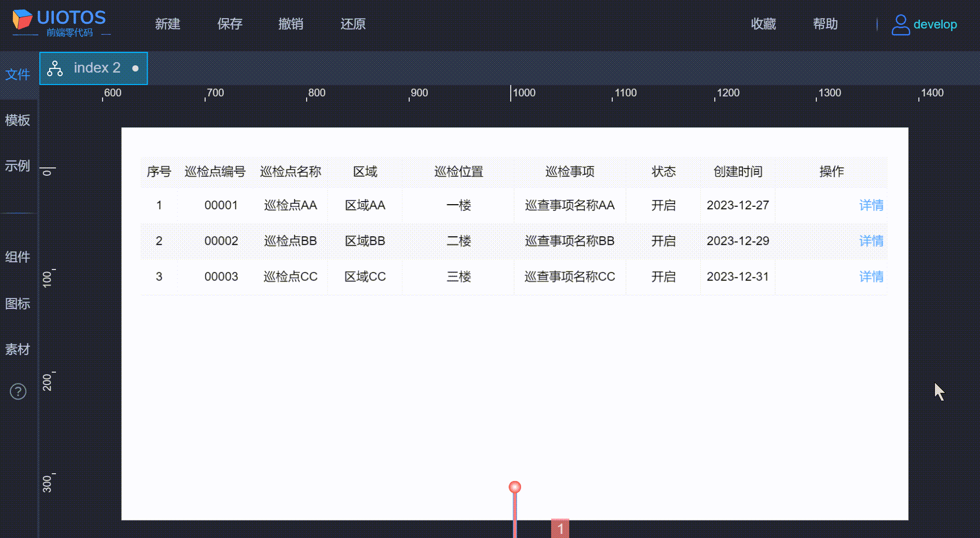Open the 帮助 help menu
Image resolution: width=980 pixels, height=538 pixels.
[825, 24]
